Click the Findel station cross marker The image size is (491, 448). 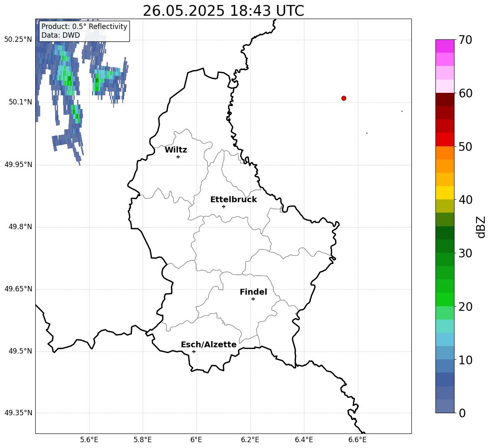(x=253, y=299)
